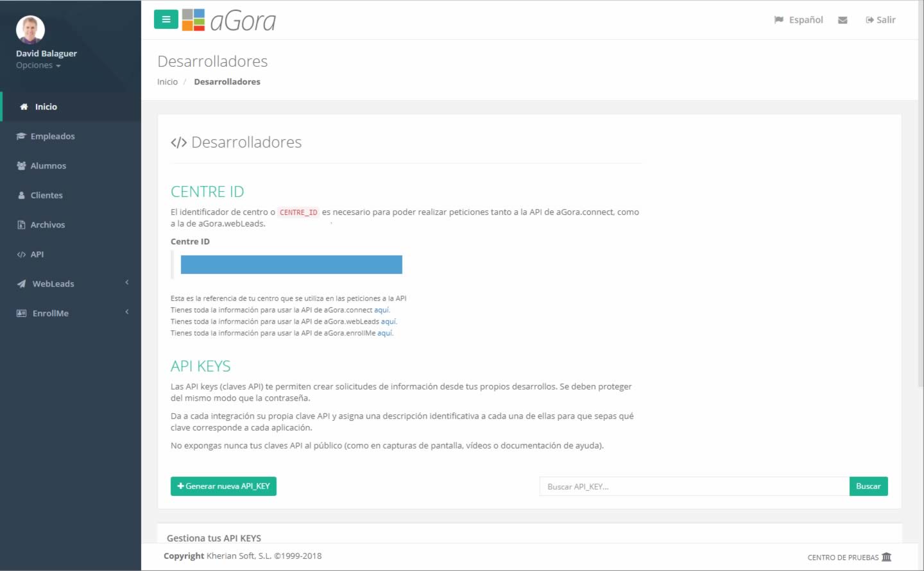
Task: Open the EnrollMe menu item
Action: coord(71,313)
